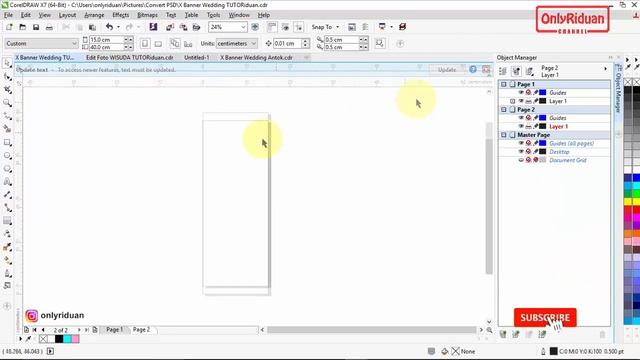Image resolution: width=640 pixels, height=360 pixels.
Task: Click the Update text button
Action: [447, 70]
